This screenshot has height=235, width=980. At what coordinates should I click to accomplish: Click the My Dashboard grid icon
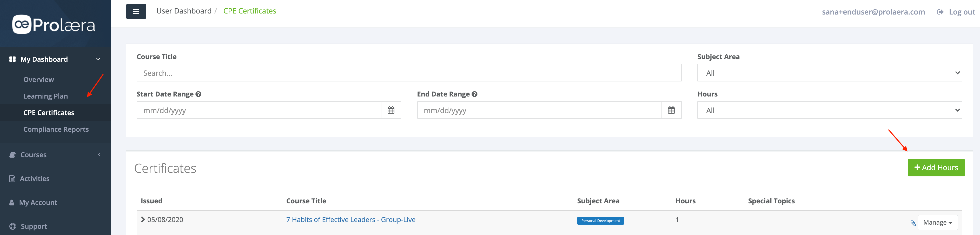pyautogui.click(x=12, y=59)
